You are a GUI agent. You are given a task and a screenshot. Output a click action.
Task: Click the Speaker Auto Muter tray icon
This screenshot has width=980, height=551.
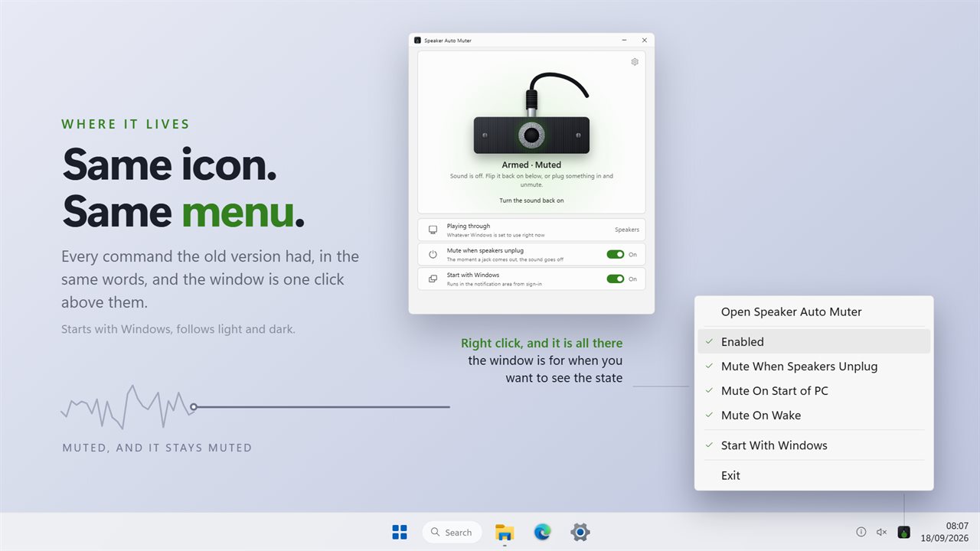(904, 532)
